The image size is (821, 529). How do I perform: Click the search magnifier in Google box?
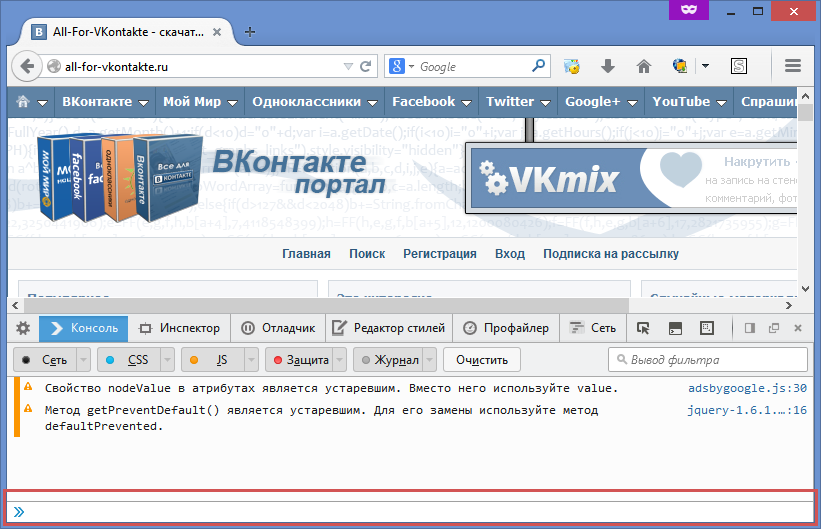coord(538,66)
